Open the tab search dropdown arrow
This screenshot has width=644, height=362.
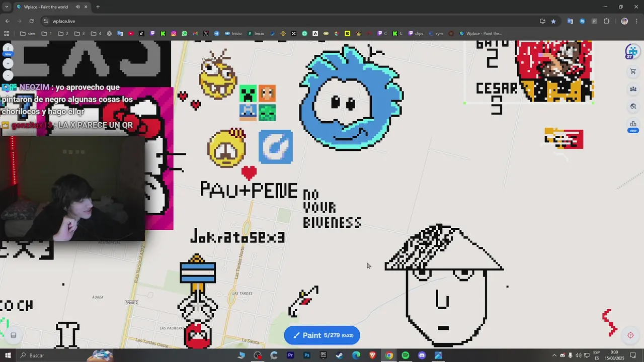tap(6, 7)
